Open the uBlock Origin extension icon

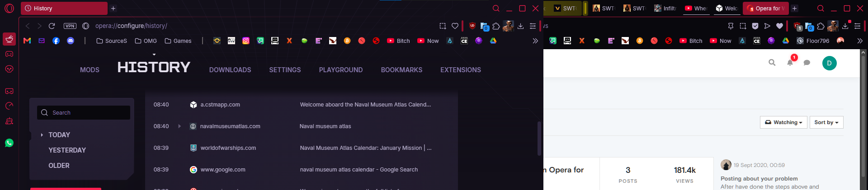pos(472,26)
